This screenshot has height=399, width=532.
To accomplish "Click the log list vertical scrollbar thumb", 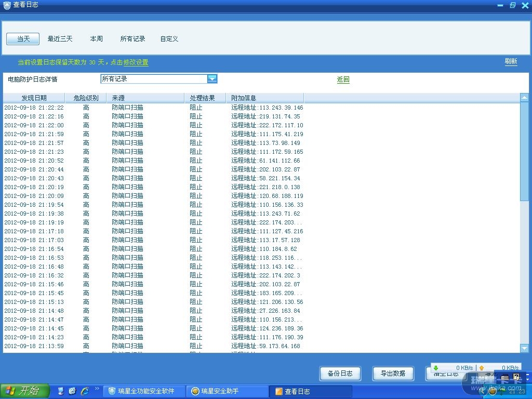I will click(x=524, y=152).
